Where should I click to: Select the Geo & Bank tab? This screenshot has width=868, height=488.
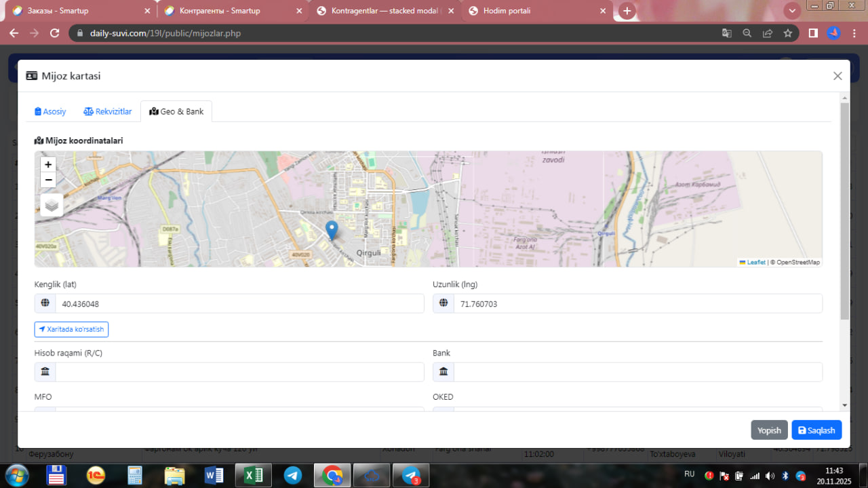coord(176,111)
